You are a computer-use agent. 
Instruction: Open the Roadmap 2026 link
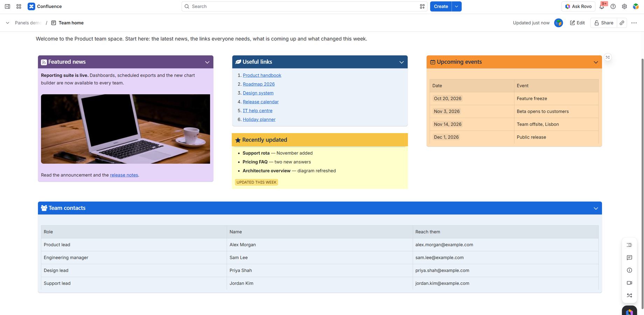coord(259,84)
